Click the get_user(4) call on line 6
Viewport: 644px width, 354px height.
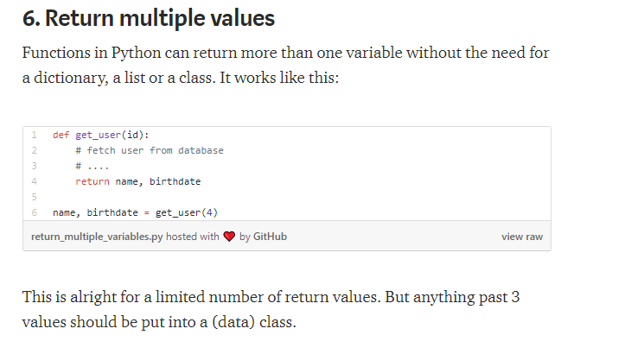point(187,212)
